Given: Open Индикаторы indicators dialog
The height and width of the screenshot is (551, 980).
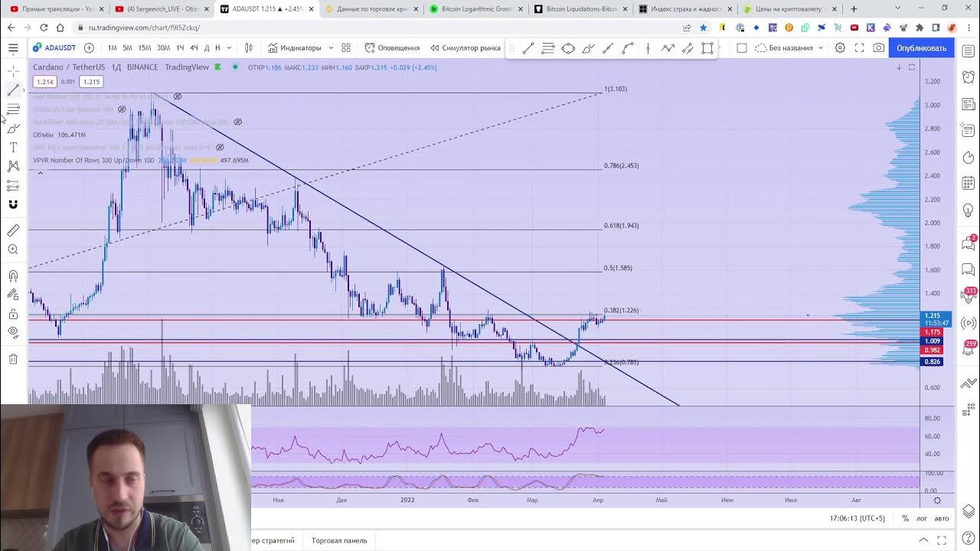Looking at the screenshot, I should (294, 47).
